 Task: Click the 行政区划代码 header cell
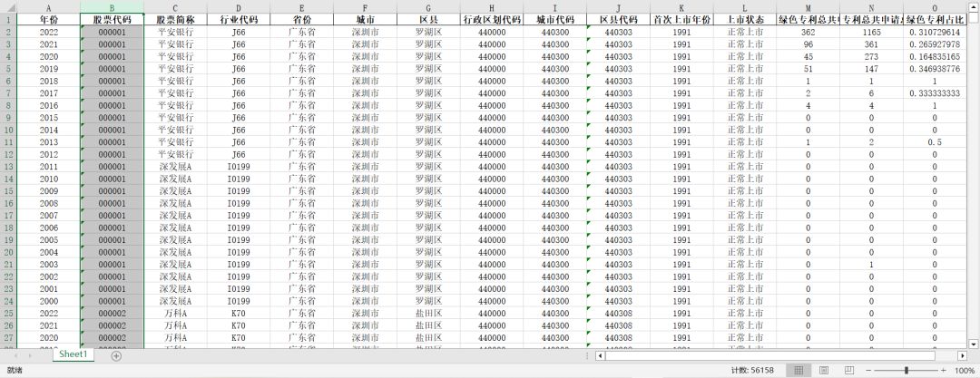pyautogui.click(x=492, y=19)
